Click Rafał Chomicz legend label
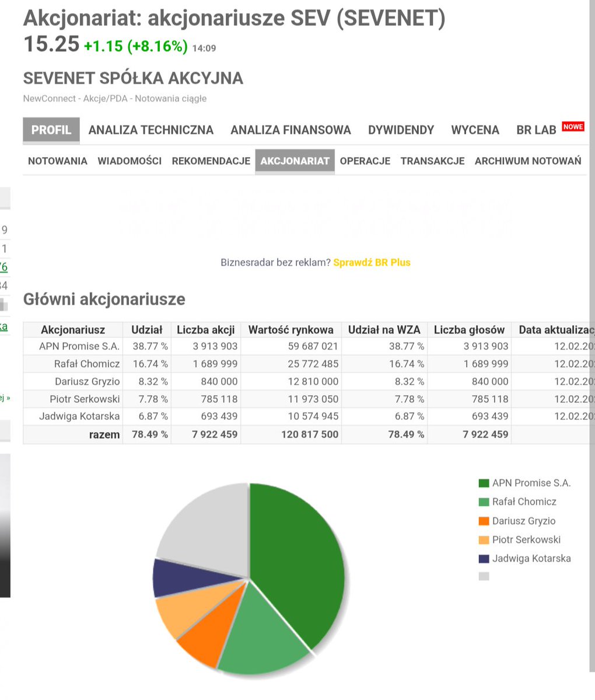The height and width of the screenshot is (700, 595). tap(524, 502)
